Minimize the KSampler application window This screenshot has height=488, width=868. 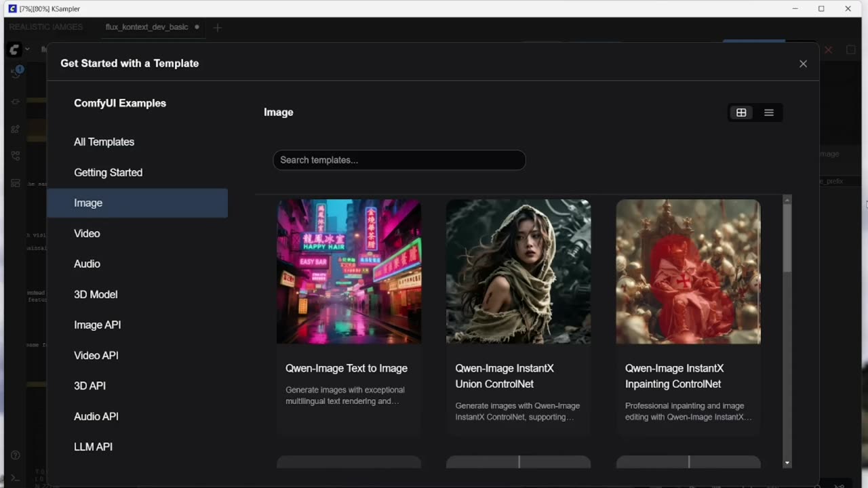point(795,9)
